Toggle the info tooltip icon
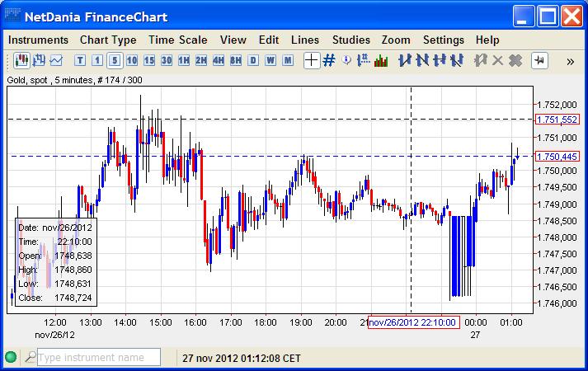 346,60
